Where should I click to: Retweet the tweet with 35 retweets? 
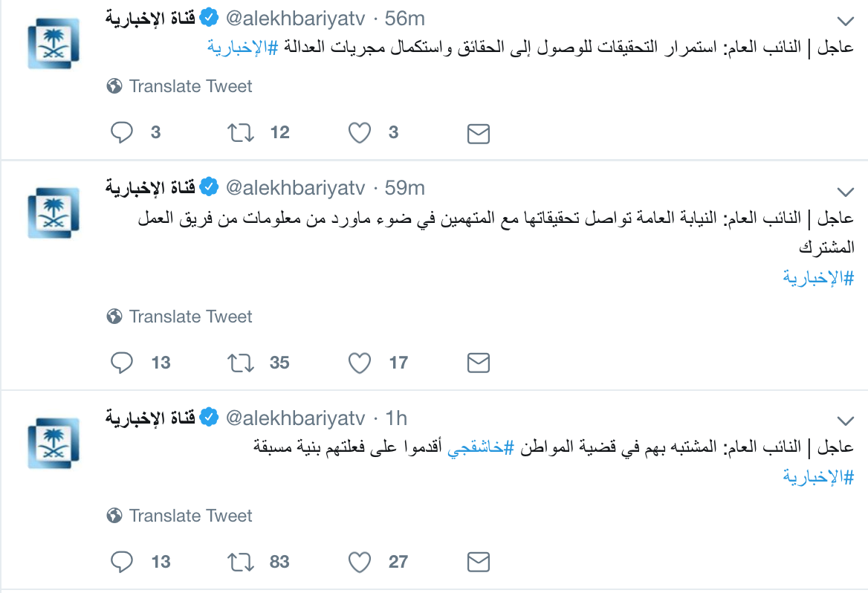[241, 363]
